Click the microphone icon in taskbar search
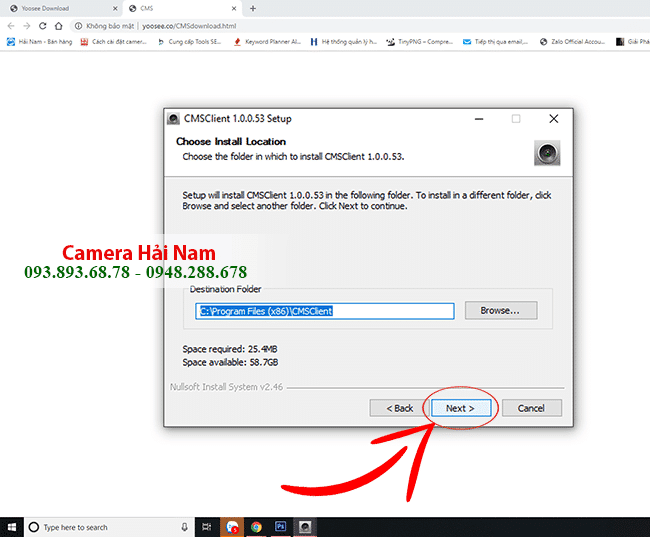650x537 pixels. click(184, 527)
